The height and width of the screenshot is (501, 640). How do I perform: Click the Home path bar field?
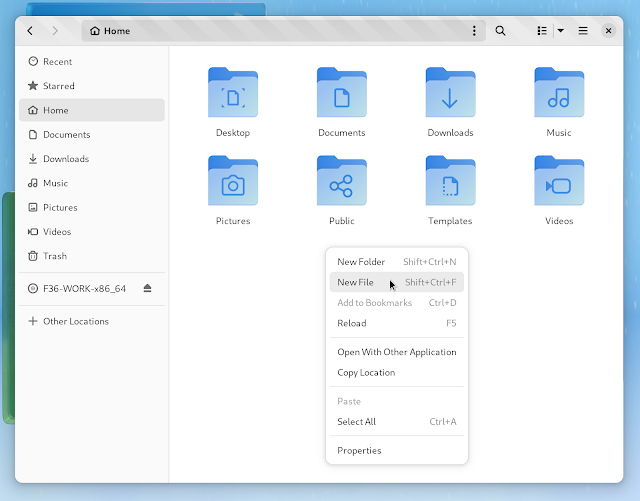click(x=283, y=31)
